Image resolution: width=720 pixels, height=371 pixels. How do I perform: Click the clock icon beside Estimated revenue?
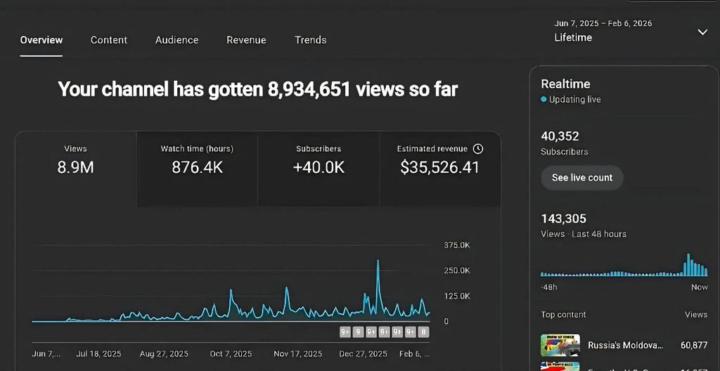click(x=478, y=149)
